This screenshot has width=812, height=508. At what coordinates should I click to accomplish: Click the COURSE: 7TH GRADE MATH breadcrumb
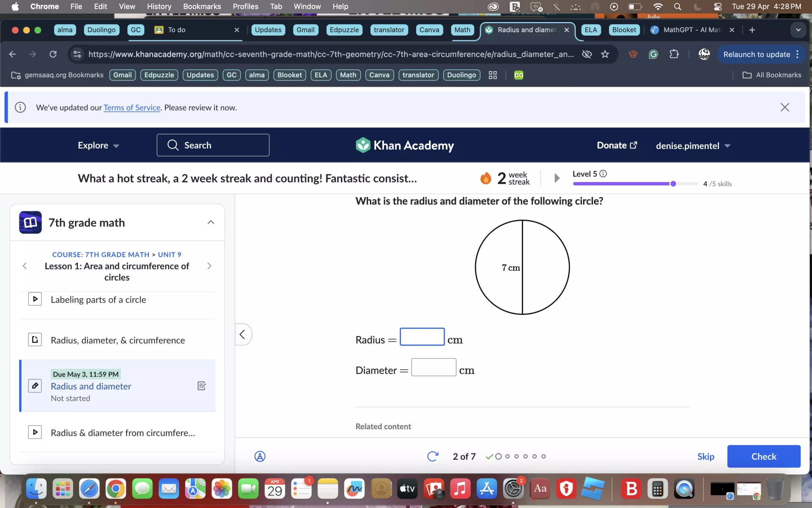tap(101, 254)
